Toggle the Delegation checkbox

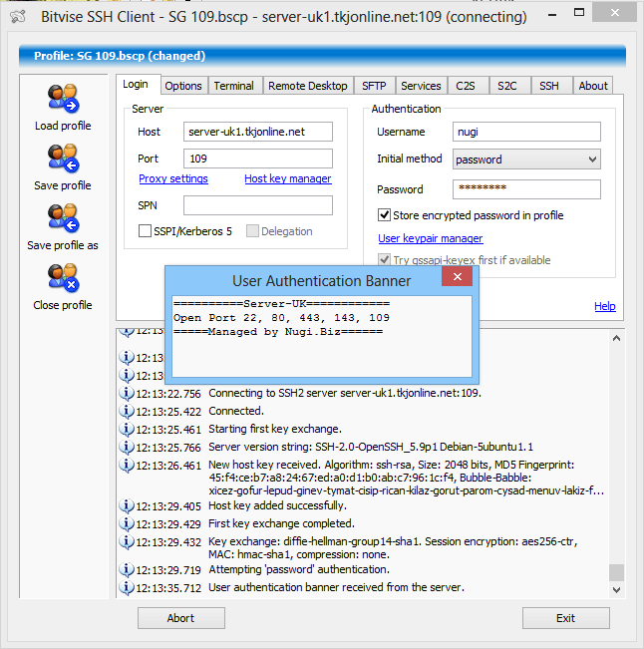252,231
